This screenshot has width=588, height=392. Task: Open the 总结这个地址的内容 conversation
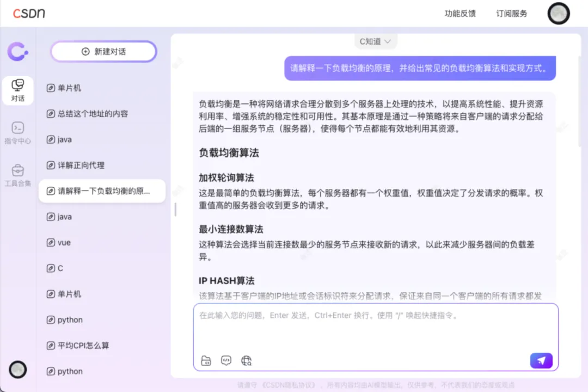102,114
